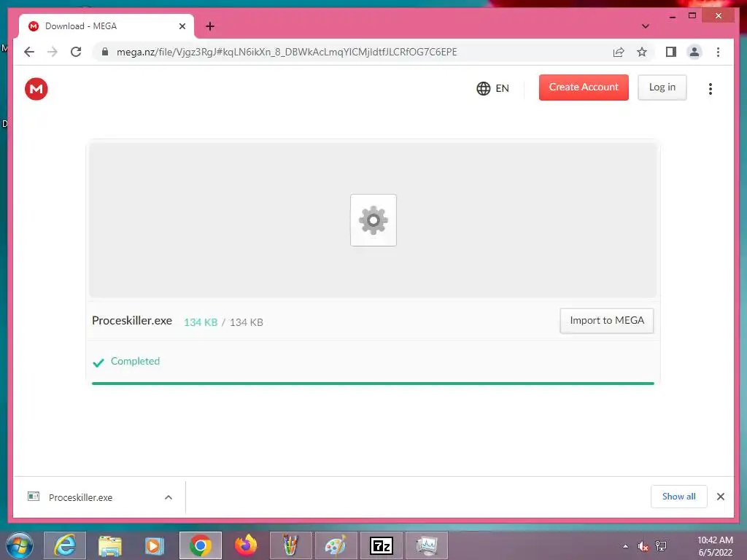The height and width of the screenshot is (560, 747).
Task: Click the gear file preview icon
Action: click(x=373, y=220)
